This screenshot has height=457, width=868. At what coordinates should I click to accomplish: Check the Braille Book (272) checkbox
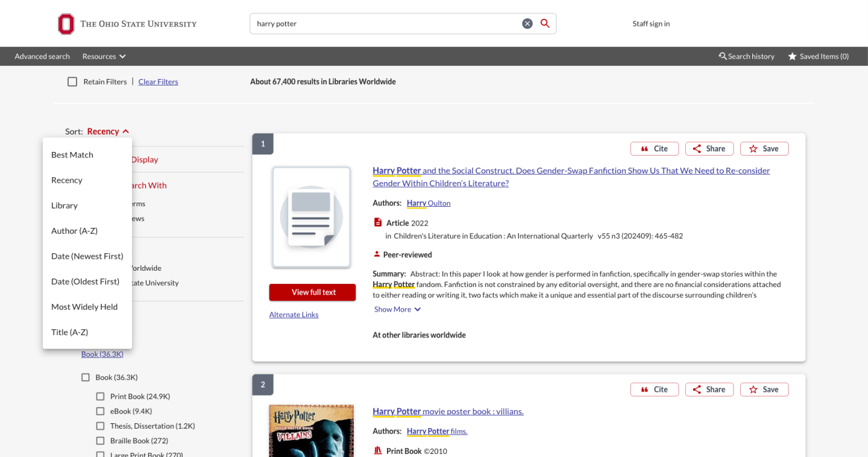pyautogui.click(x=100, y=441)
